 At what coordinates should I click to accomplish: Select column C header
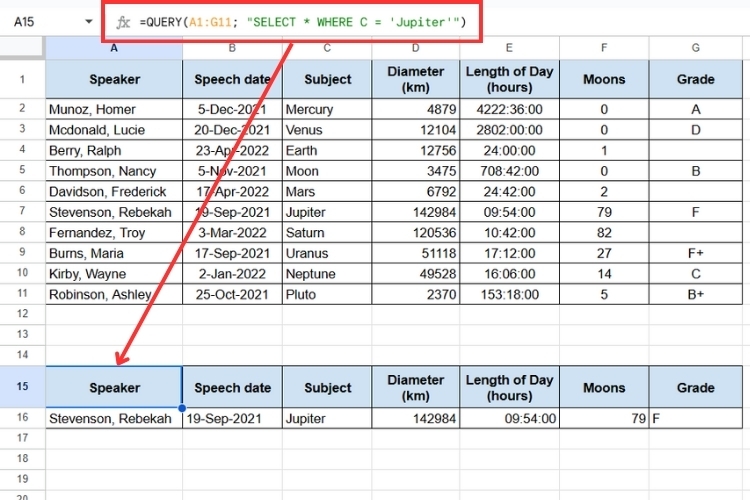coord(327,48)
